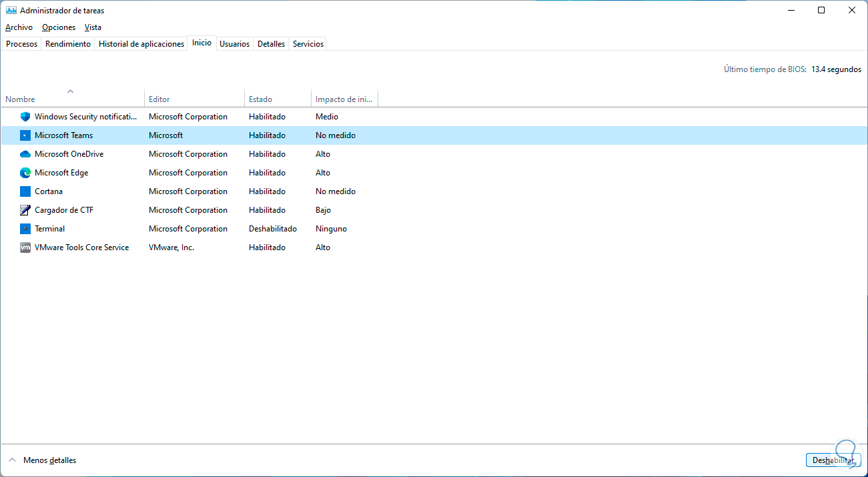Switch to Historial de aplicaciones tab
868x477 pixels.
click(141, 44)
